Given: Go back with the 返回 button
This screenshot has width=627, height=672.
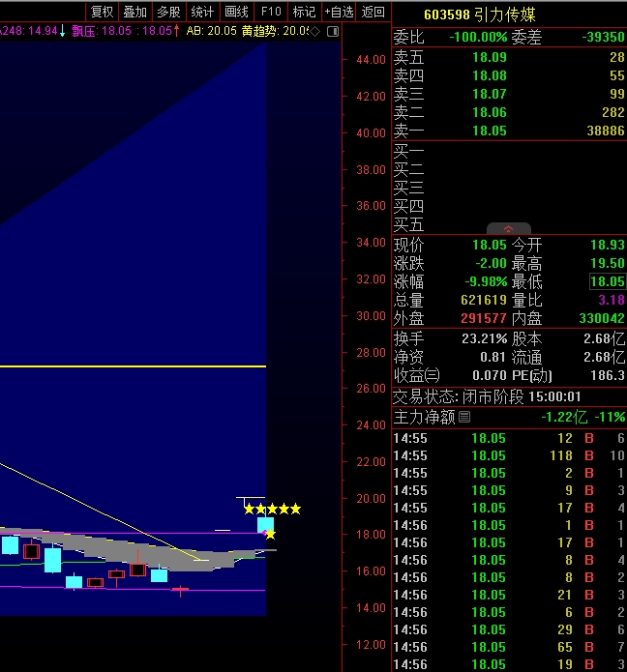Looking at the screenshot, I should point(373,12).
